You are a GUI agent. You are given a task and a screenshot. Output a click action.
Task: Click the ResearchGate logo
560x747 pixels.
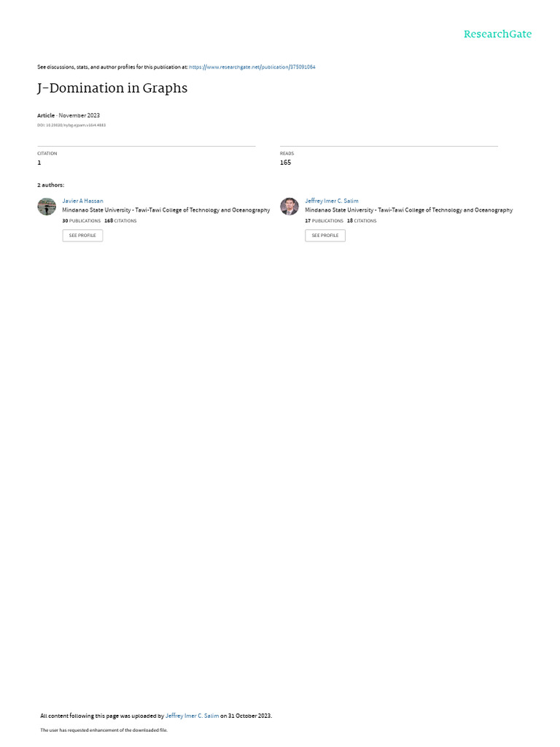point(497,34)
